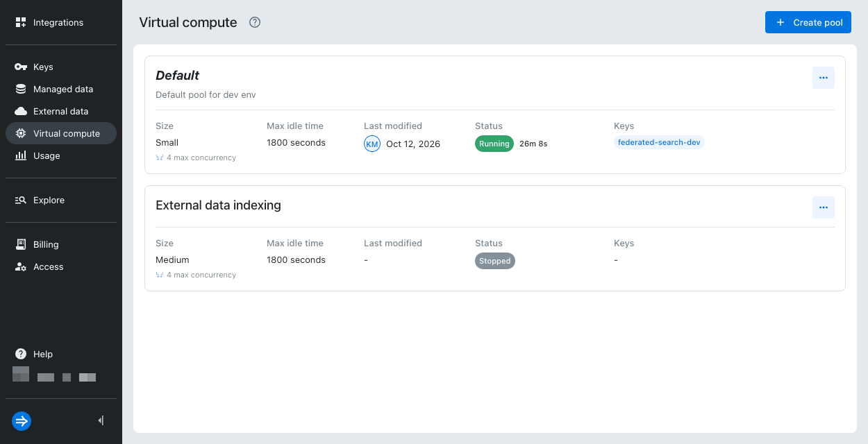Open the Default pool options menu
The height and width of the screenshot is (444, 868).
824,78
